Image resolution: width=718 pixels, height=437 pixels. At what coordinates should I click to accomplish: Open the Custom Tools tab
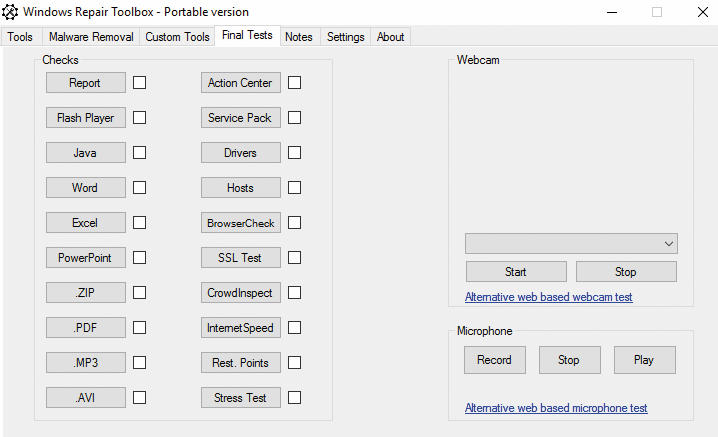coord(177,37)
